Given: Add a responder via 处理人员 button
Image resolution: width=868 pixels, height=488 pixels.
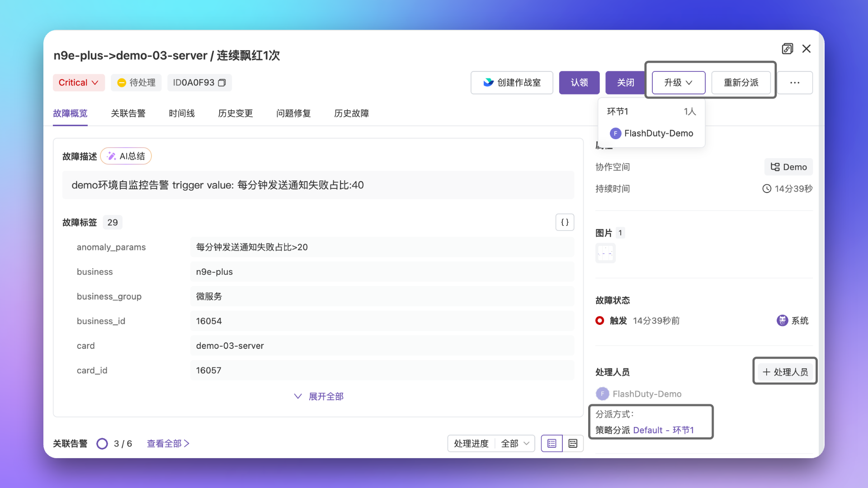Looking at the screenshot, I should [785, 372].
